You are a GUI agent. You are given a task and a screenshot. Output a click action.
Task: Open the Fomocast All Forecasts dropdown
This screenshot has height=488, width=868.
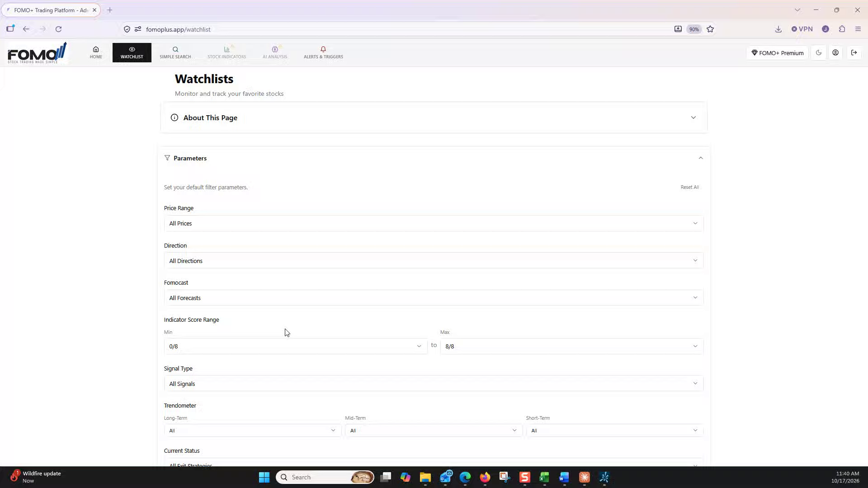(x=434, y=298)
